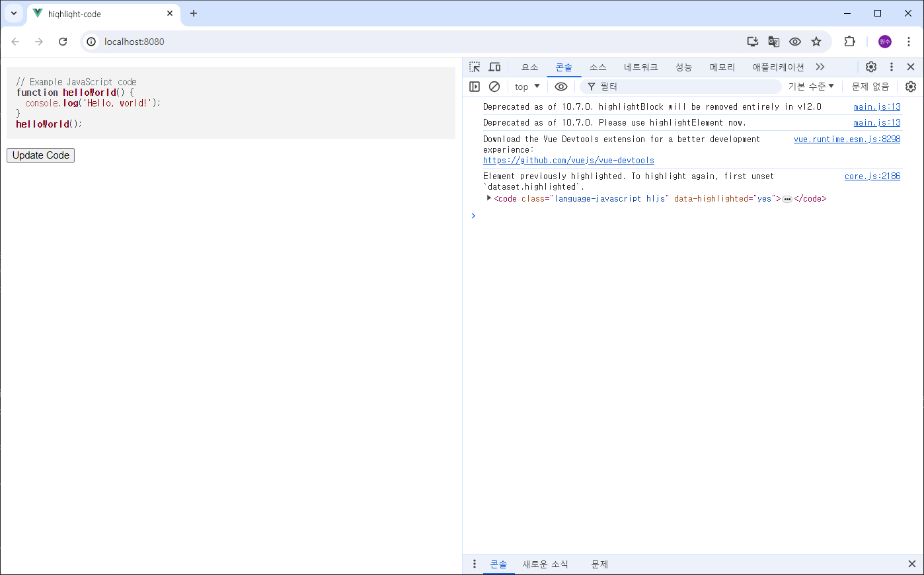Focus the console 필터 input field

point(681,87)
